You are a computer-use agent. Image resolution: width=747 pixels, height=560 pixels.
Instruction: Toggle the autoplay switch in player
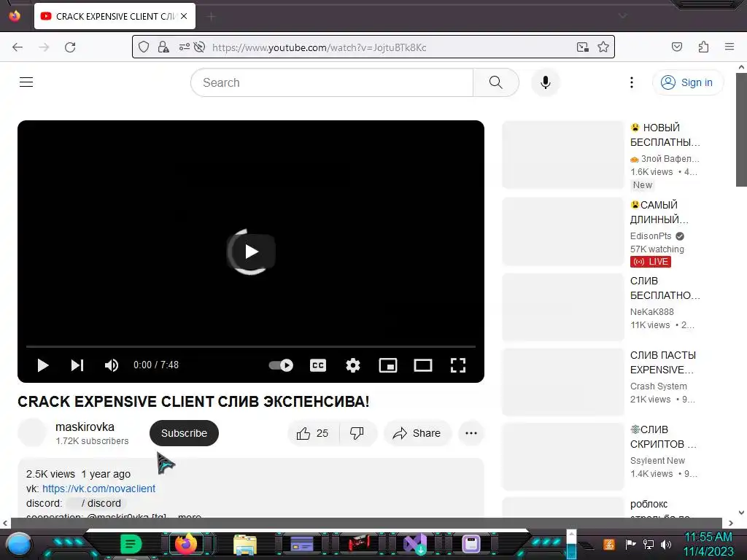click(x=281, y=365)
